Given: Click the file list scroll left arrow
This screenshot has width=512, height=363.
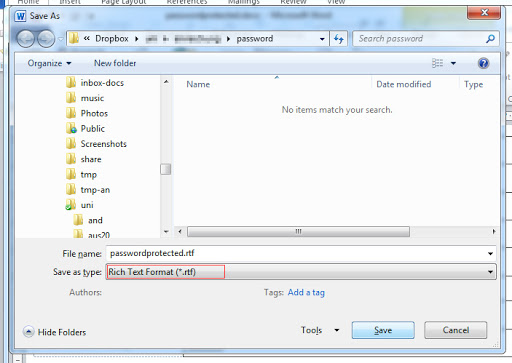Looking at the screenshot, I should pyautogui.click(x=180, y=231).
